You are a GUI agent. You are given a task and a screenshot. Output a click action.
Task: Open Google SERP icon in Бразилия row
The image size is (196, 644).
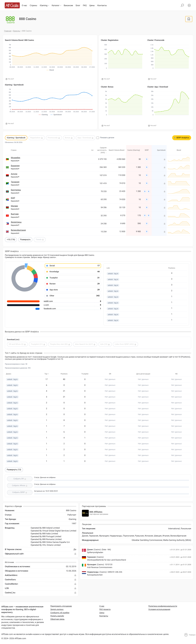[147, 167]
